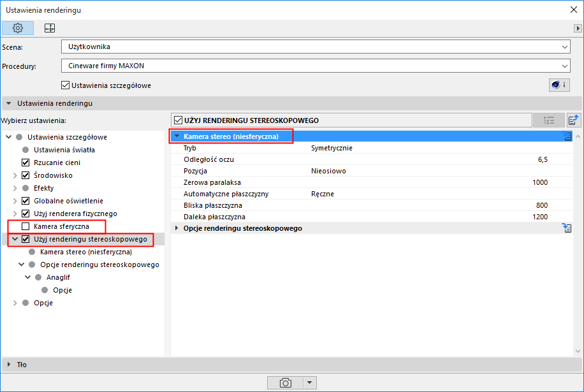The height and width of the screenshot is (392, 584).
Task: Expand the bottom Opcje tree node
Action: (x=15, y=303)
